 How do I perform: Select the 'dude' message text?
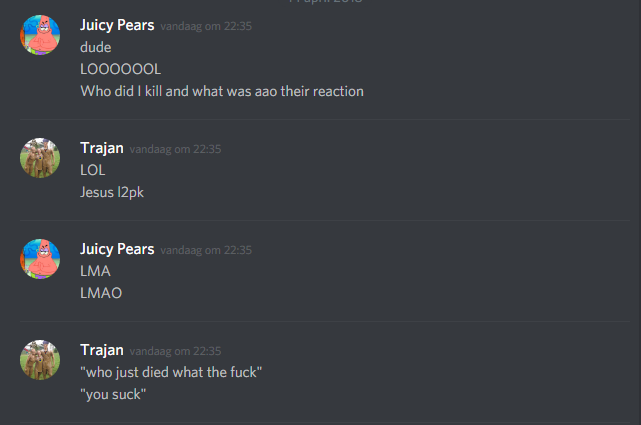96,47
